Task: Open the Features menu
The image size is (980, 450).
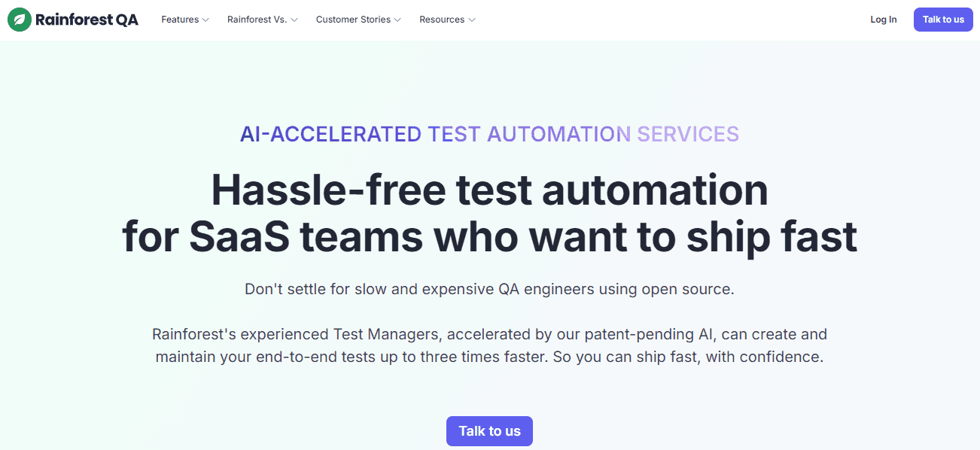Action: pyautogui.click(x=180, y=20)
